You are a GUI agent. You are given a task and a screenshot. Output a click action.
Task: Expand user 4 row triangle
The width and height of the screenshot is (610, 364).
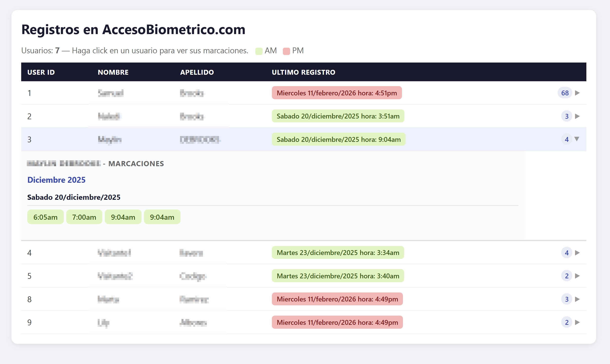tap(577, 253)
